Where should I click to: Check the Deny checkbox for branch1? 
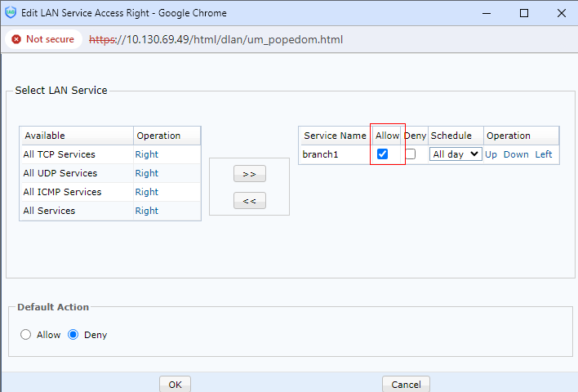[x=411, y=154]
